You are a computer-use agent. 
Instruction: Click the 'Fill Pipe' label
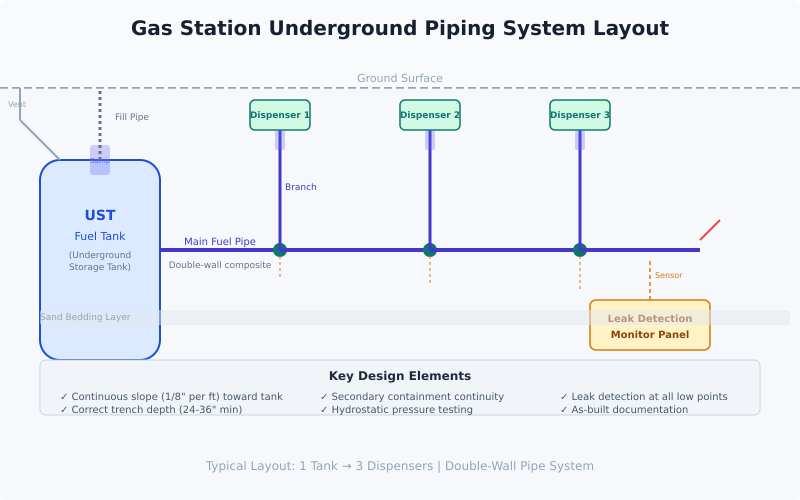click(x=132, y=117)
